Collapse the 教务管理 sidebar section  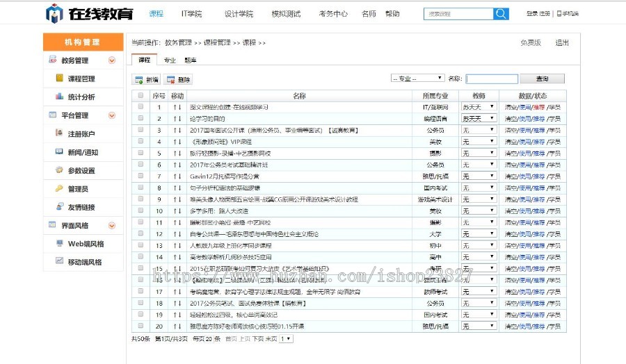tap(112, 60)
